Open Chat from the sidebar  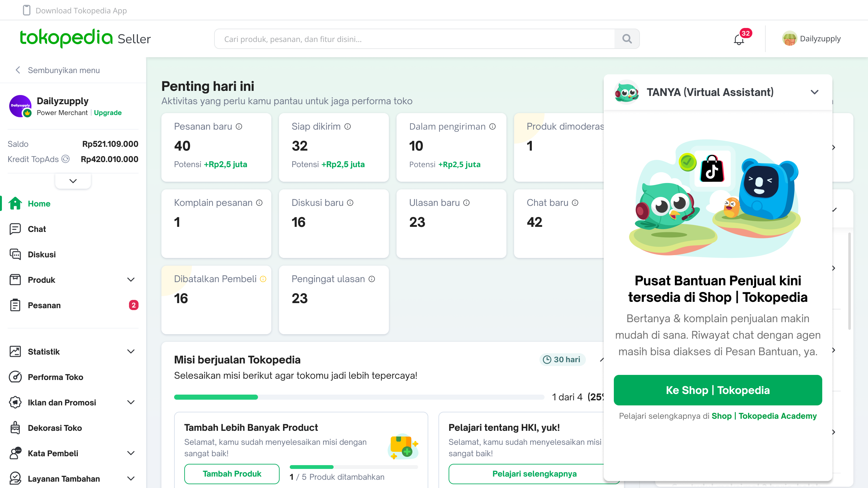(x=37, y=229)
